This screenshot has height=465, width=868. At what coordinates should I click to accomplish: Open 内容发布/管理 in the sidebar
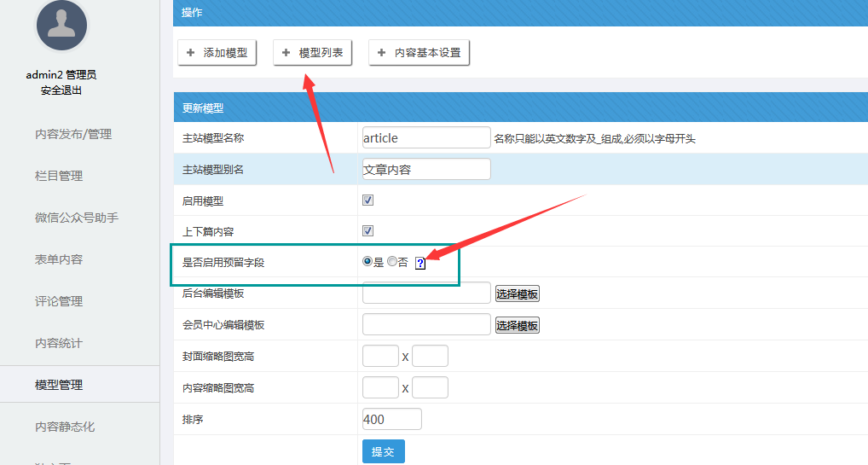click(x=73, y=134)
